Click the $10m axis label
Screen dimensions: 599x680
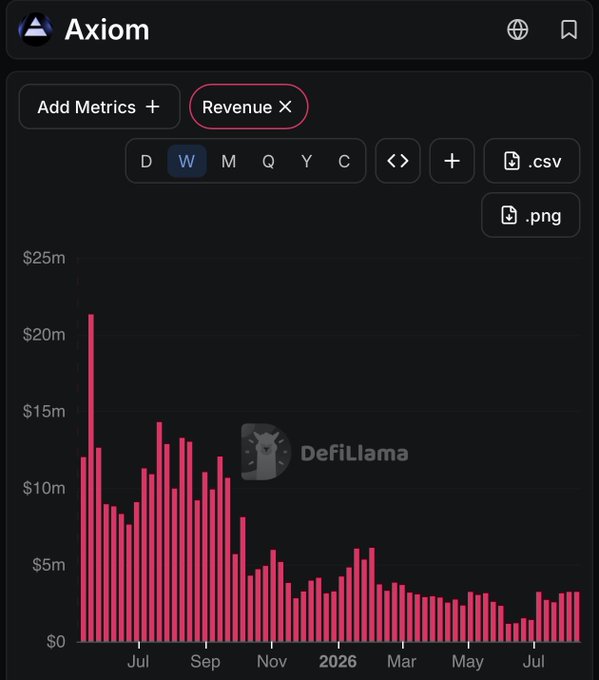pos(44,488)
